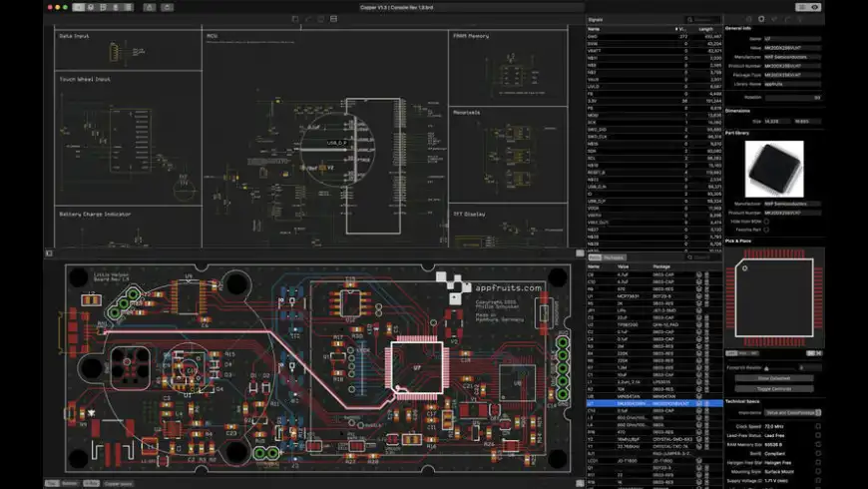Click the eye preview icon in the title bar
The width and height of the screenshot is (868, 489).
(815, 7)
